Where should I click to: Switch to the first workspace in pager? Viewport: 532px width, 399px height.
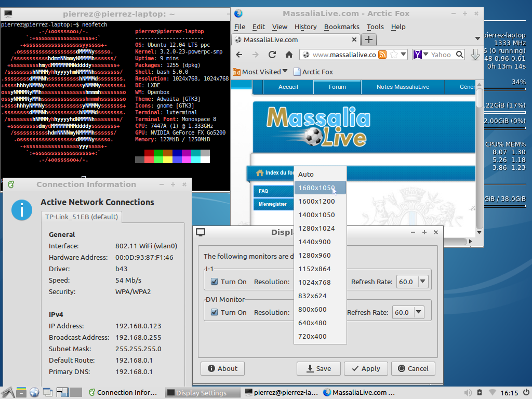62,393
